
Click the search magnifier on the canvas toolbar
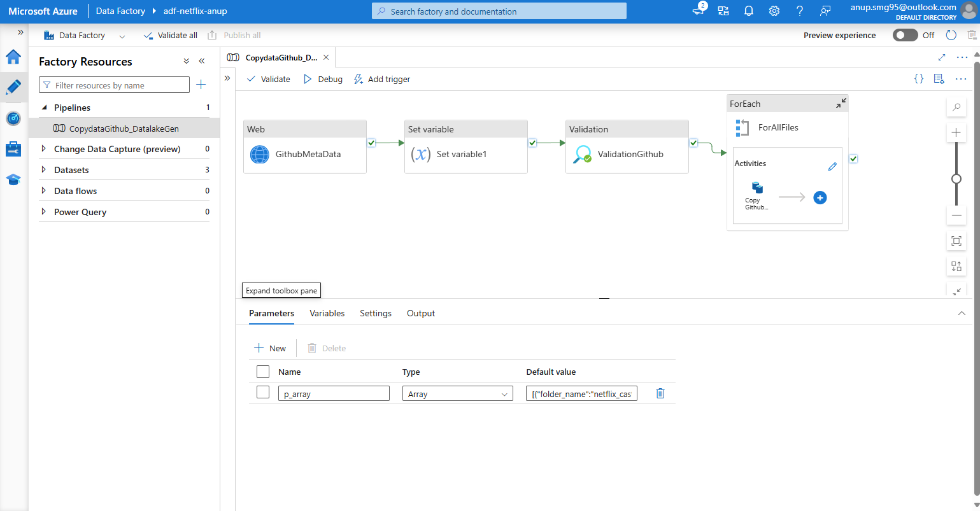click(956, 107)
